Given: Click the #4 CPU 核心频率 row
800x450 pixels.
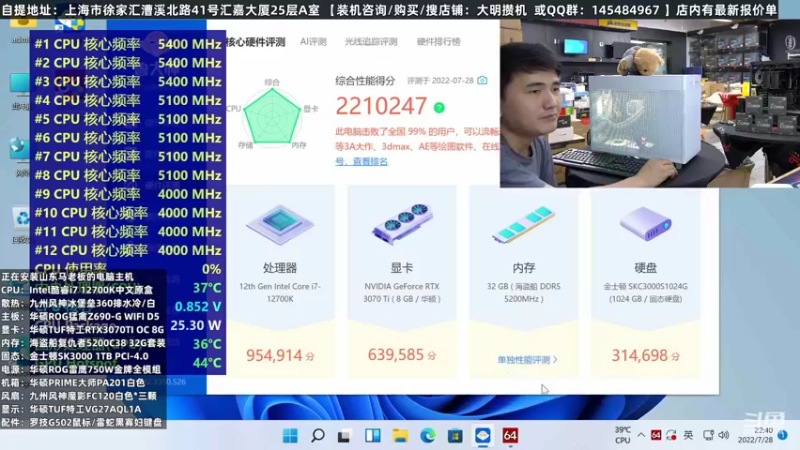Looking at the screenshot, I should click(x=128, y=101).
